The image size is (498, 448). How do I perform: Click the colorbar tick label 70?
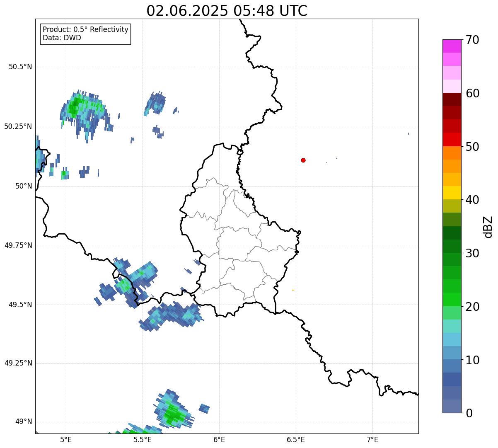(x=472, y=40)
